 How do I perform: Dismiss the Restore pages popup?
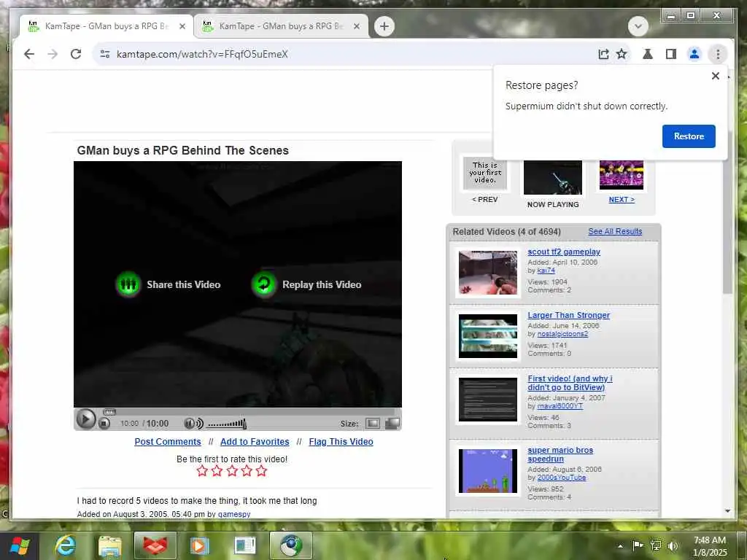715,76
